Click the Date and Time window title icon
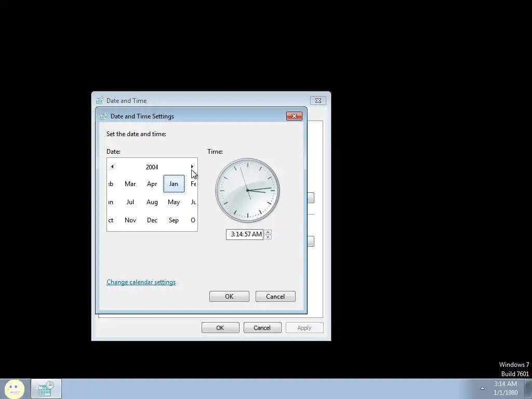The width and height of the screenshot is (532, 399). click(100, 100)
